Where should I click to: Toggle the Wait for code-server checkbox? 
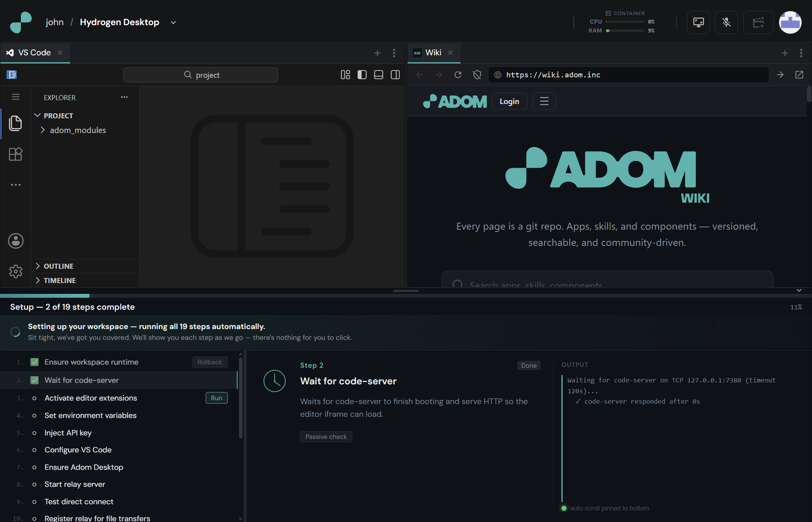(34, 380)
